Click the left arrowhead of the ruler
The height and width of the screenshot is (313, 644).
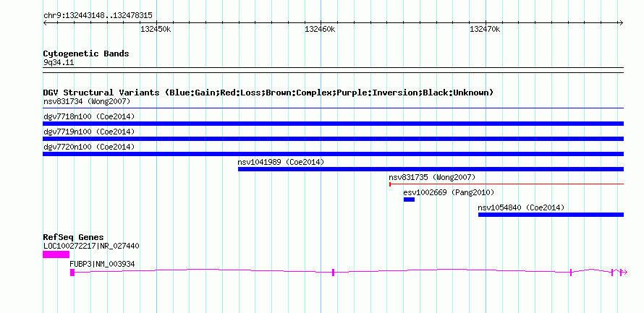pyautogui.click(x=45, y=22)
